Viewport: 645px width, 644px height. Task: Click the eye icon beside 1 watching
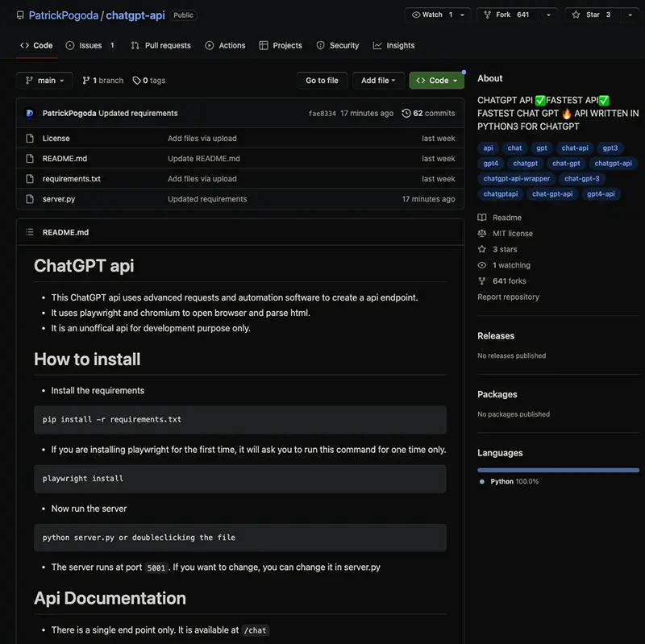(x=482, y=265)
